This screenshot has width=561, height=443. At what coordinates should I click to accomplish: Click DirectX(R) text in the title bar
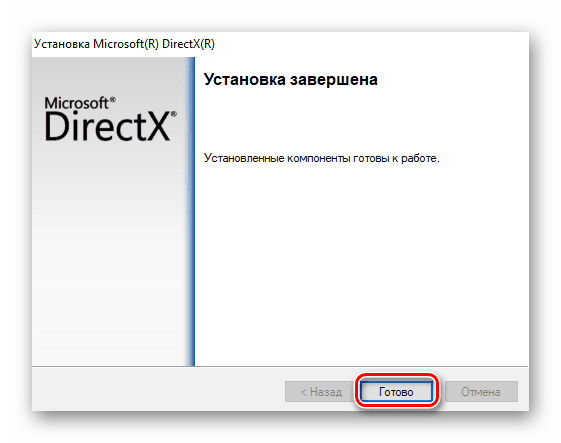[x=188, y=44]
